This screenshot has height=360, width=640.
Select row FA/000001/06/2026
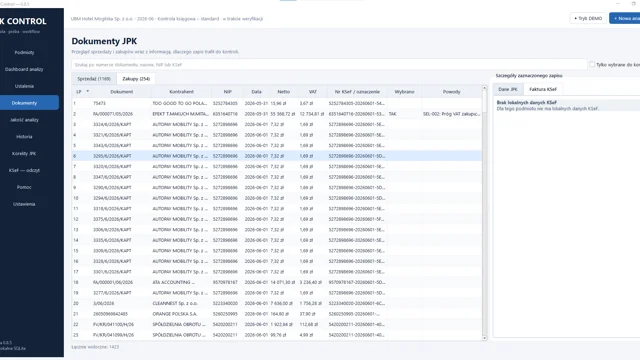[277, 282]
